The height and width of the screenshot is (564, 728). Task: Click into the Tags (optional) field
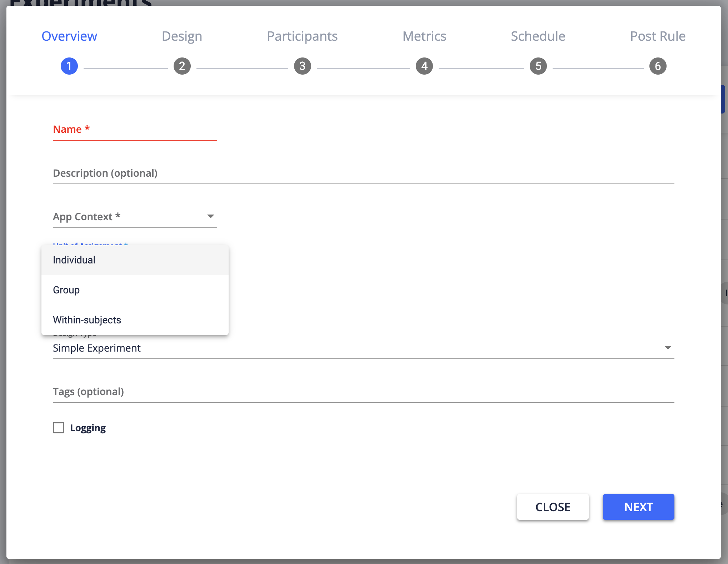point(363,392)
